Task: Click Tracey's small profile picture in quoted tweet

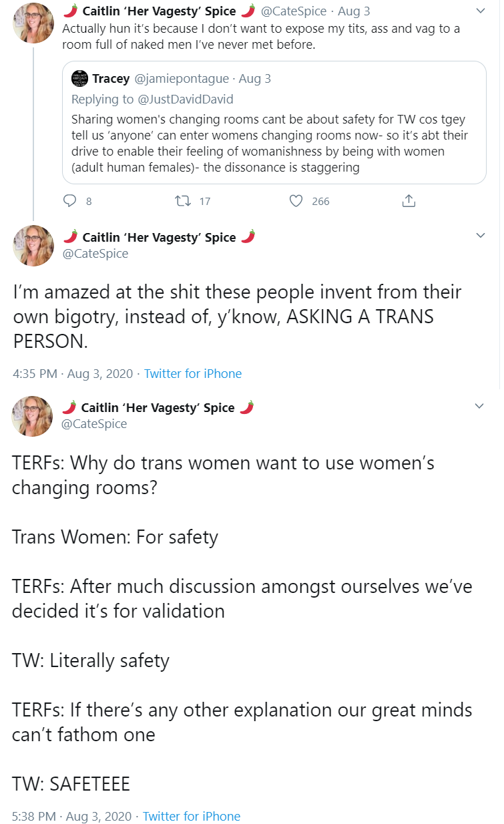Action: click(x=79, y=79)
